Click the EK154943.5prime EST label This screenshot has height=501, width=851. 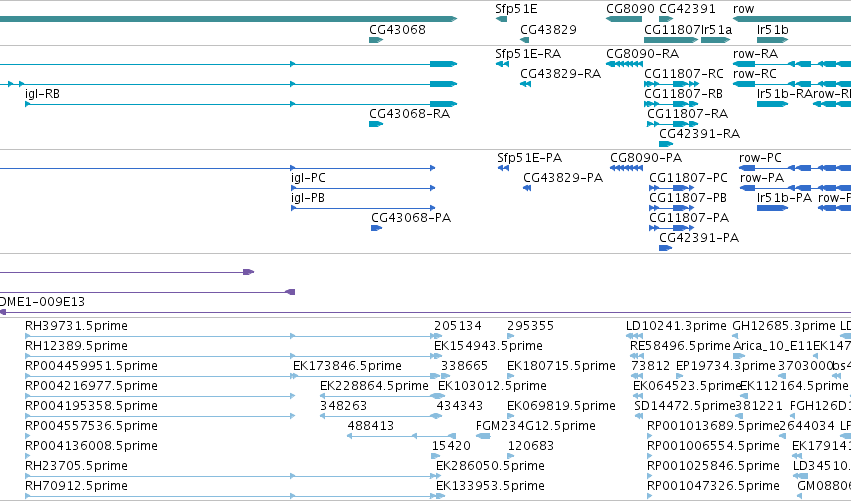[x=488, y=346]
